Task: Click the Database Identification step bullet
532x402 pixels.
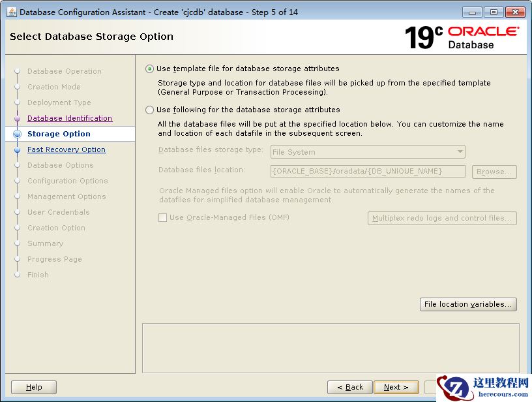Action: (18, 119)
